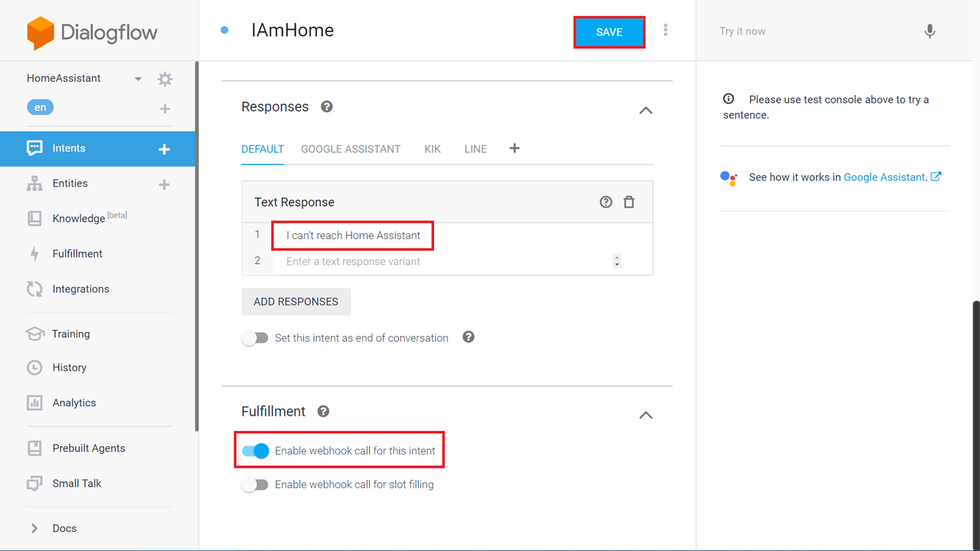Collapse the Fulfillment section
The height and width of the screenshot is (551, 980).
point(645,415)
